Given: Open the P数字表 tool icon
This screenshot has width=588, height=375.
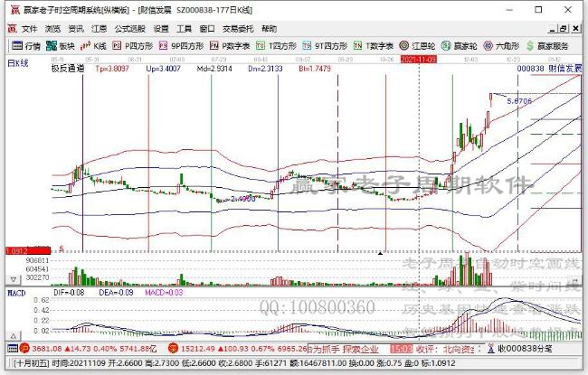Looking at the screenshot, I should [214, 46].
